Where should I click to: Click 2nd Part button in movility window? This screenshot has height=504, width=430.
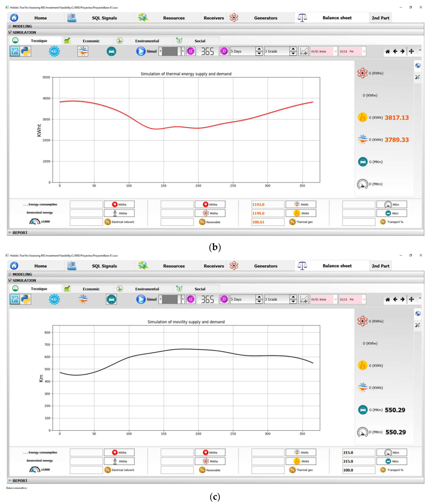click(380, 266)
